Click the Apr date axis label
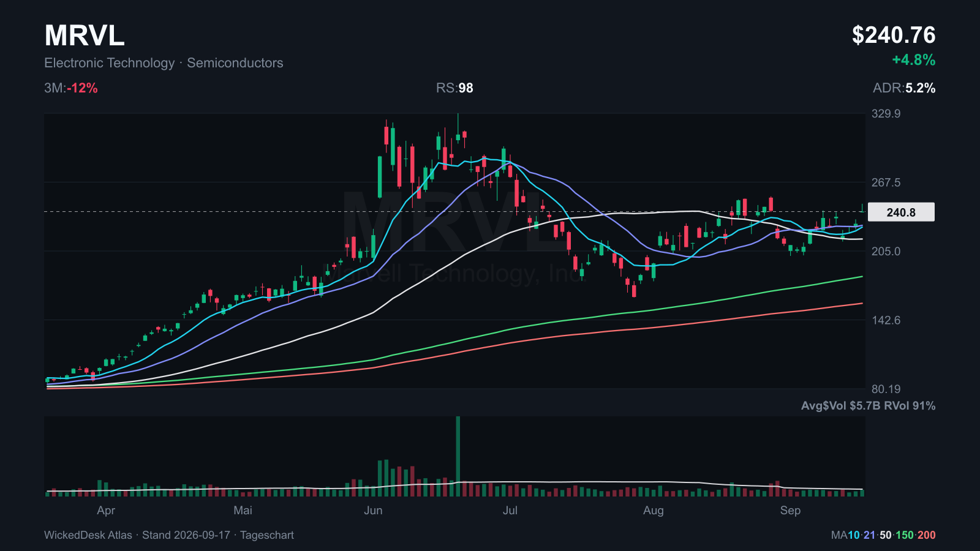This screenshot has width=980, height=551. (106, 511)
